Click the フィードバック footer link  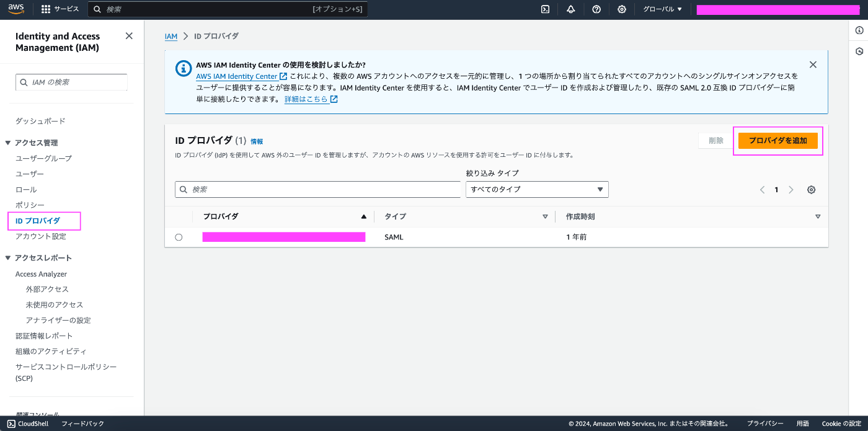point(82,424)
